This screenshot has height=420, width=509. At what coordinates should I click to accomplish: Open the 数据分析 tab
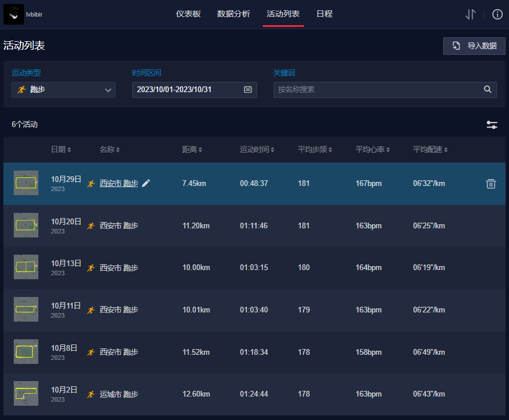pyautogui.click(x=234, y=14)
